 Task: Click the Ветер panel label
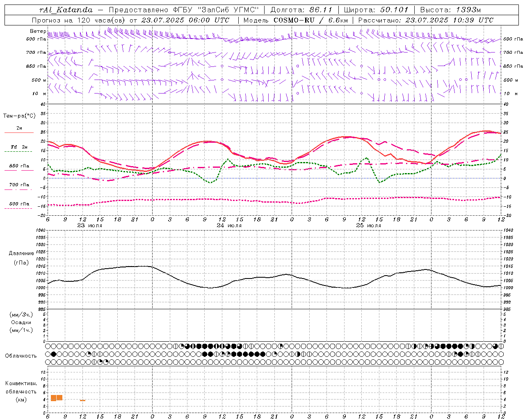[x=38, y=31]
